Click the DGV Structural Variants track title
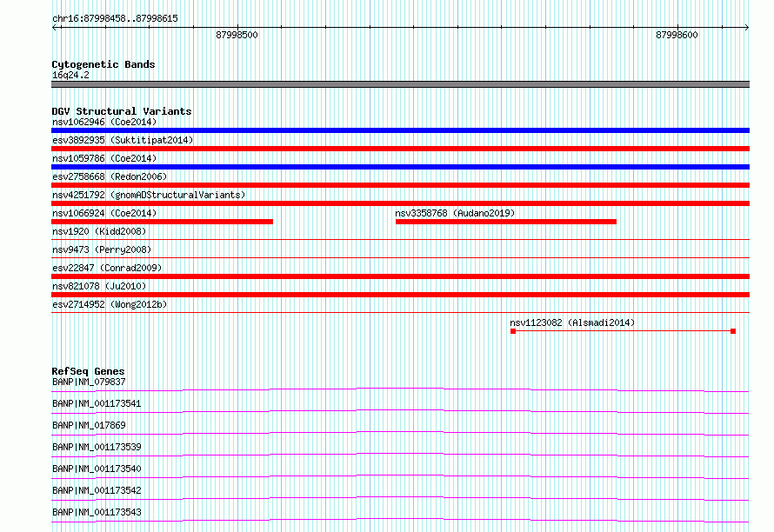Screen dimensions: 774x532 122,111
